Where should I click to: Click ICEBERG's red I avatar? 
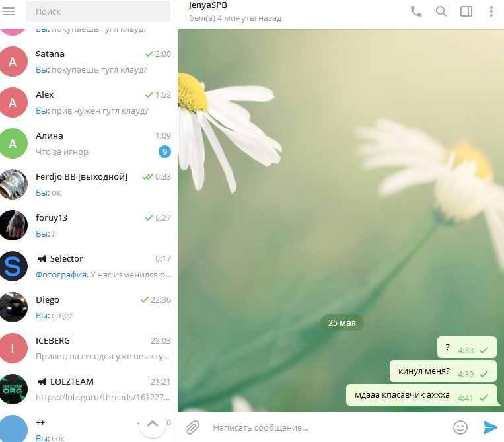(12, 348)
